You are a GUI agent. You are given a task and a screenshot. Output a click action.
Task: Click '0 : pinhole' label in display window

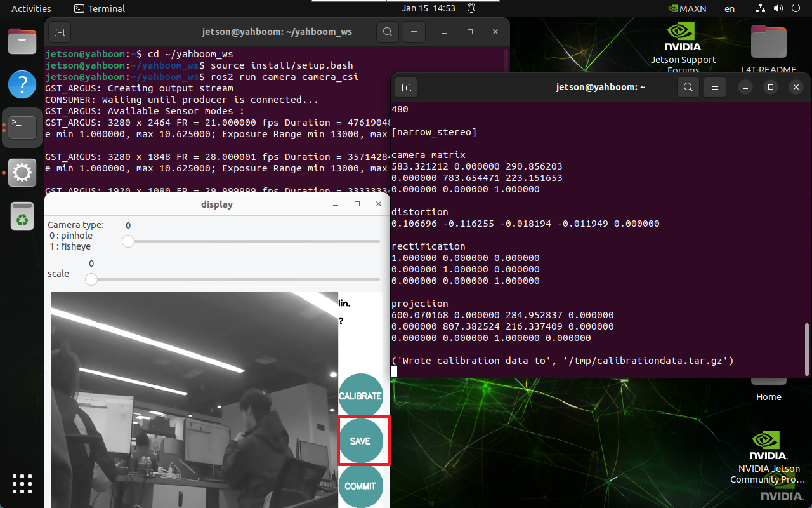[x=71, y=236]
